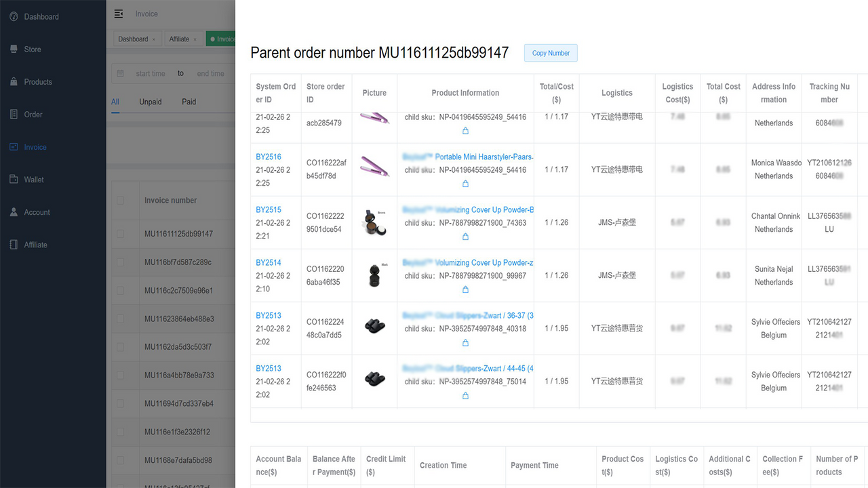The height and width of the screenshot is (488, 868).
Task: Select the Affiliate tab at the top
Action: (179, 39)
